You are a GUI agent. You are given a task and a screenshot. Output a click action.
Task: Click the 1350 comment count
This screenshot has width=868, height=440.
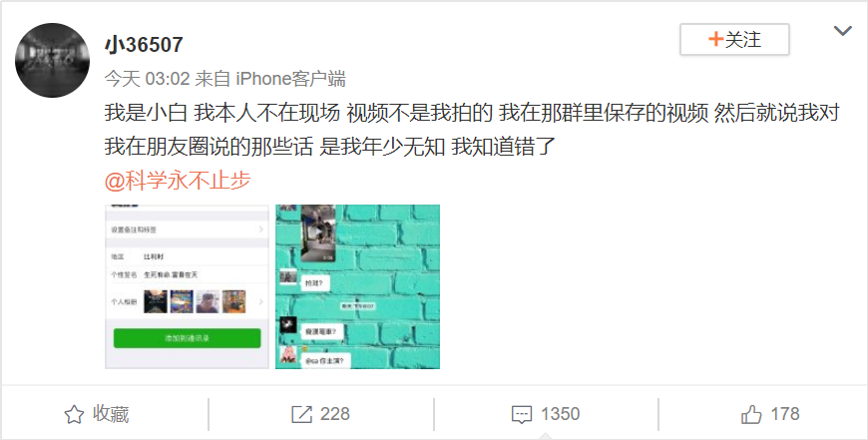click(561, 414)
